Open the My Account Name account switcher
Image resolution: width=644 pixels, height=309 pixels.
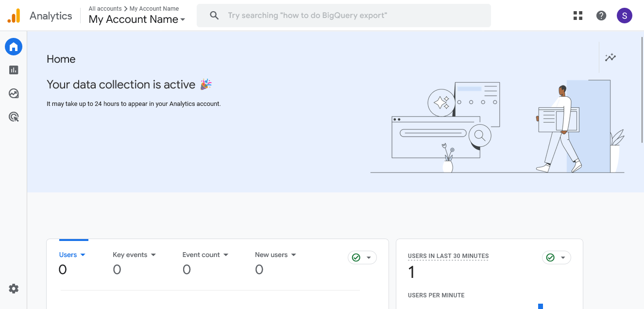pos(136,19)
